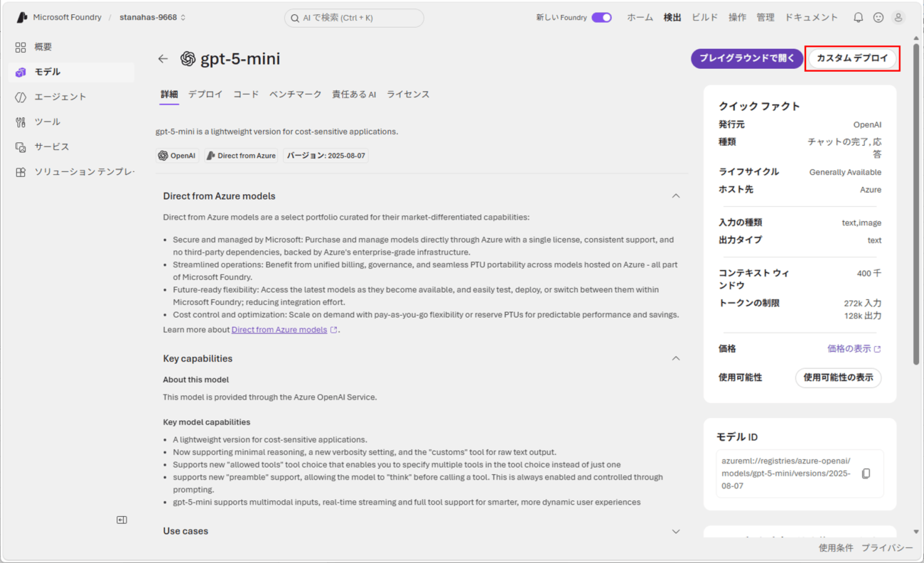This screenshot has height=563, width=924.
Task: Go back with the left arrow
Action: (x=163, y=59)
